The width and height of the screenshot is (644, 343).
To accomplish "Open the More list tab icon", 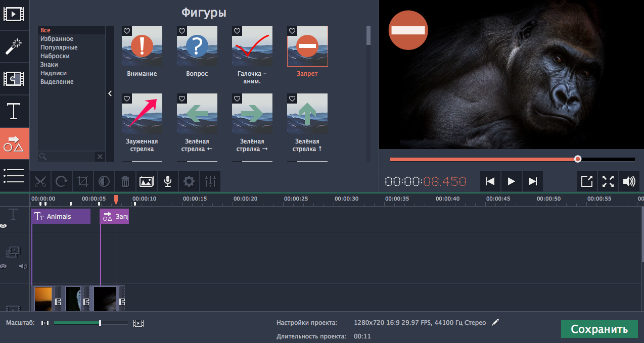I will coord(14,175).
